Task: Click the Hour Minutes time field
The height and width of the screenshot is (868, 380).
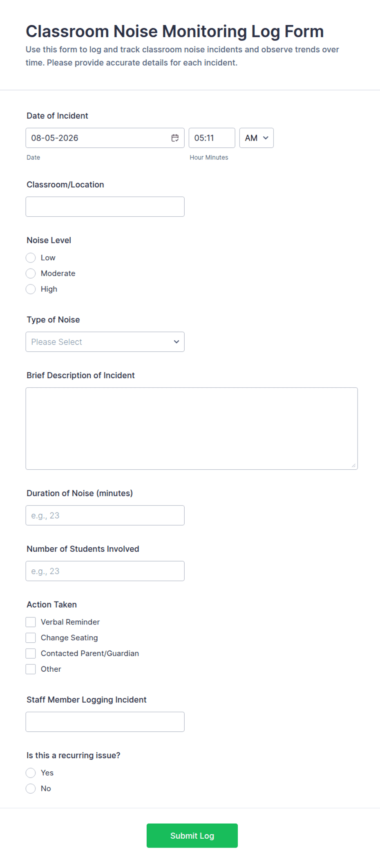Action: coord(212,138)
